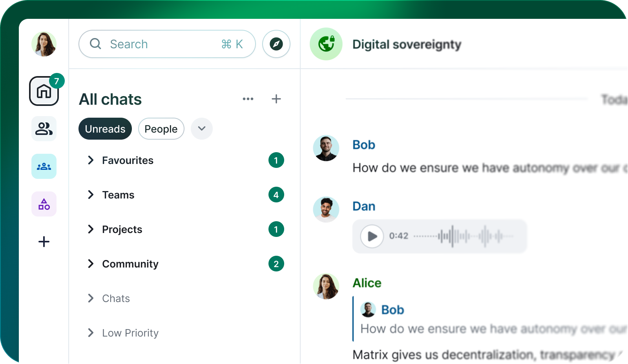
Task: Open the Digital sovereignty room title
Action: pos(407,45)
